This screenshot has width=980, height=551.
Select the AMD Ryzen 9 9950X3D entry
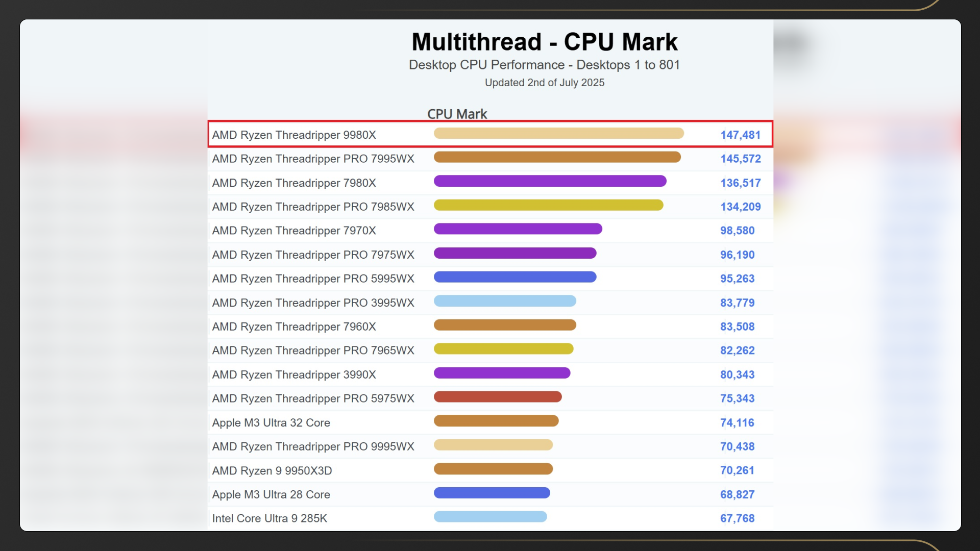(272, 470)
